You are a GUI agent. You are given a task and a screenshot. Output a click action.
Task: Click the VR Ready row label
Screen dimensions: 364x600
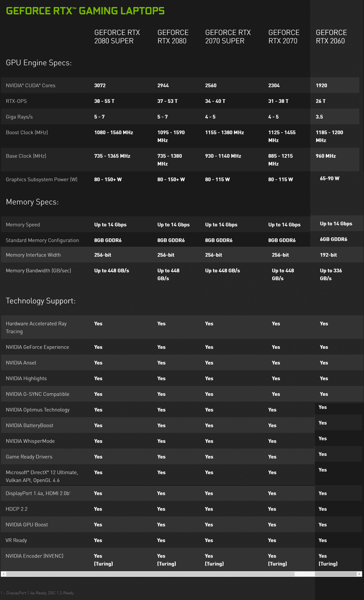(16, 540)
